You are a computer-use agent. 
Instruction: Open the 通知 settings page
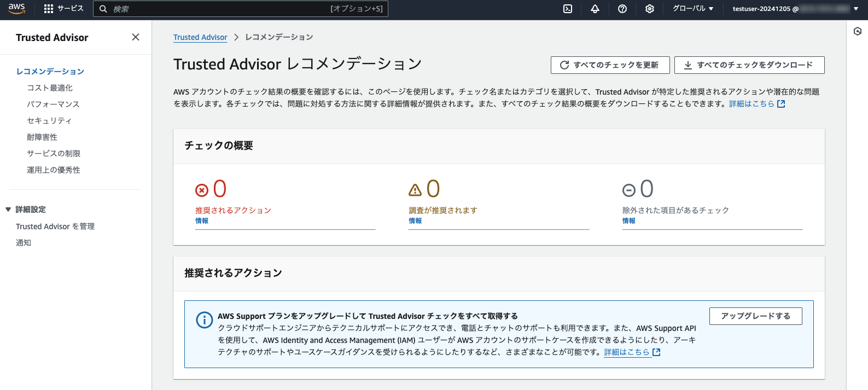[24, 243]
